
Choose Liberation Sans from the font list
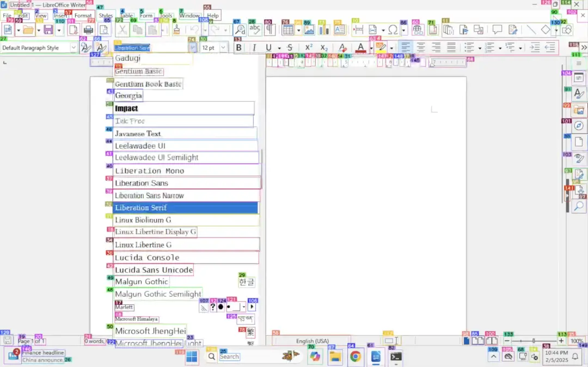[187, 183]
